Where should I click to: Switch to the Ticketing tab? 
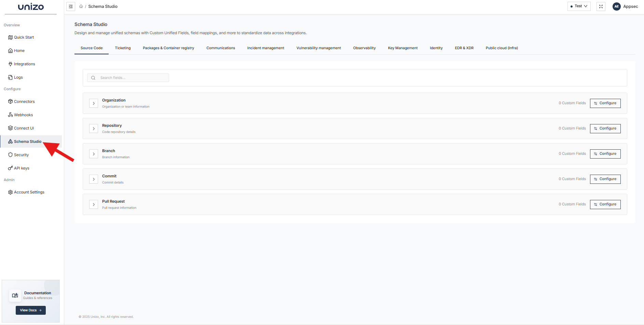tap(123, 48)
